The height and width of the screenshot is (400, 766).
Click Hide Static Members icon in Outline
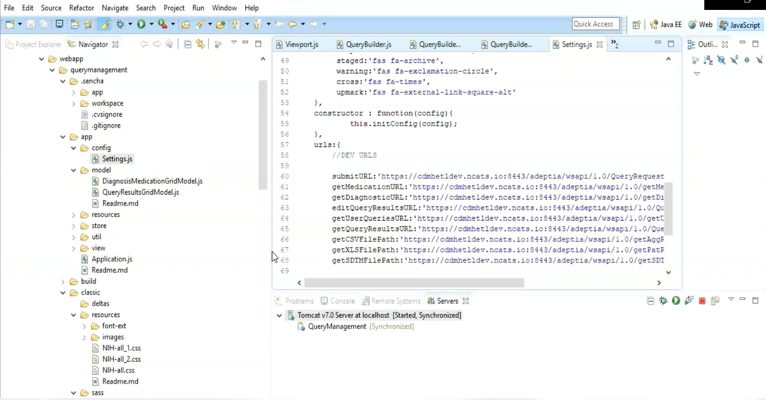[x=734, y=60]
